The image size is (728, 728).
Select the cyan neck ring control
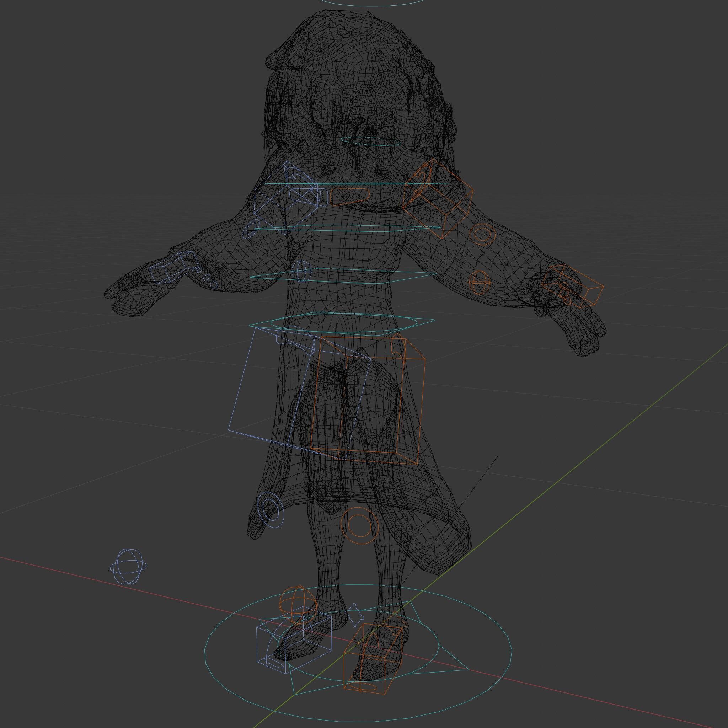(x=370, y=141)
